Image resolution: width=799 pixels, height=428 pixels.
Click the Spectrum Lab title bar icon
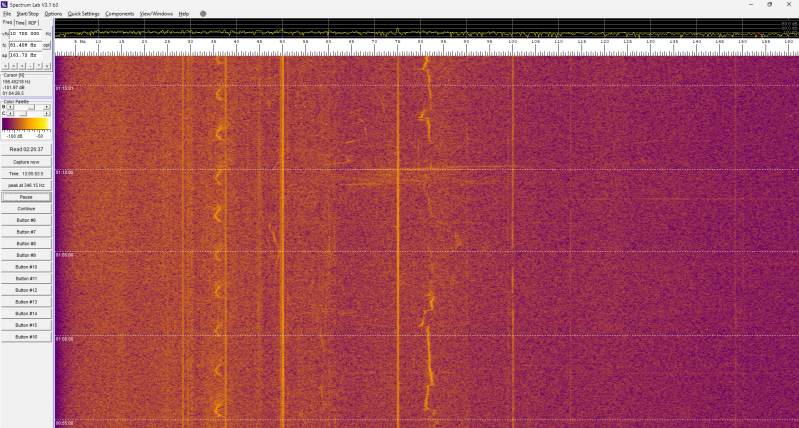5,5
